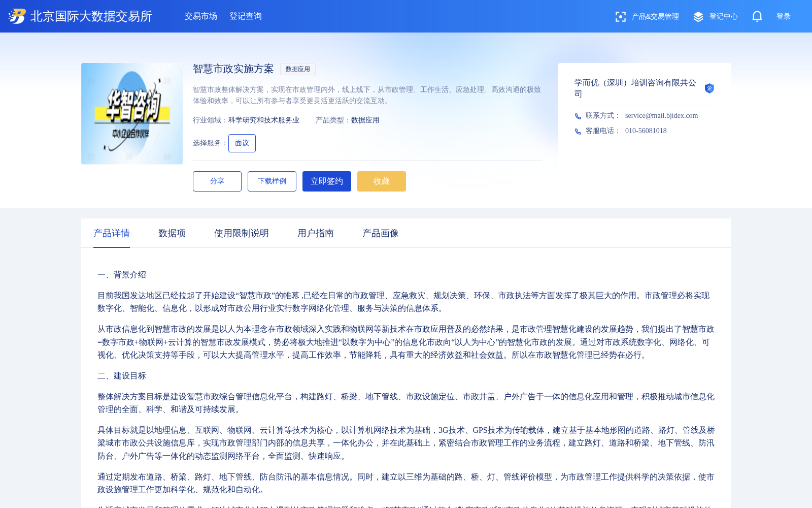The width and height of the screenshot is (812, 508).
Task: Click the 登记中心 layers icon
Action: tap(698, 17)
